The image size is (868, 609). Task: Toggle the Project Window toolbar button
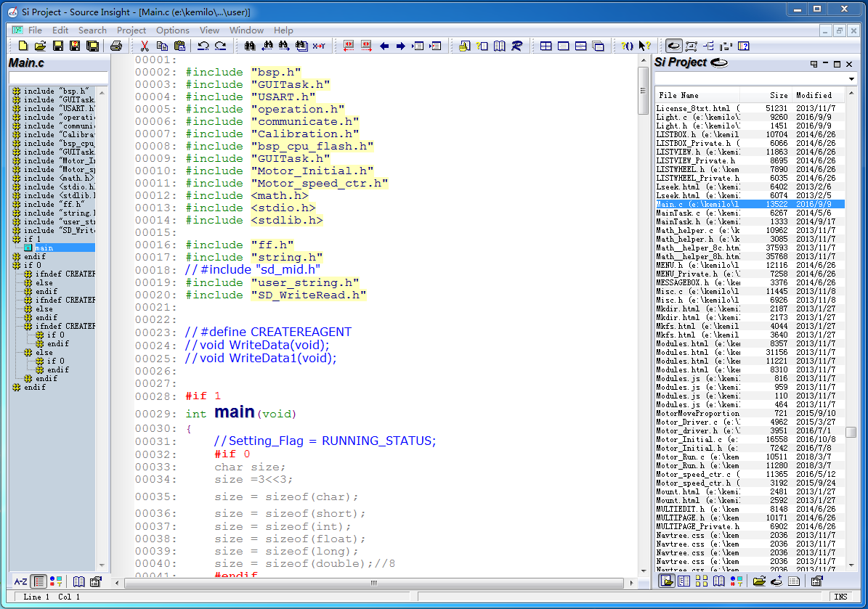pos(673,46)
